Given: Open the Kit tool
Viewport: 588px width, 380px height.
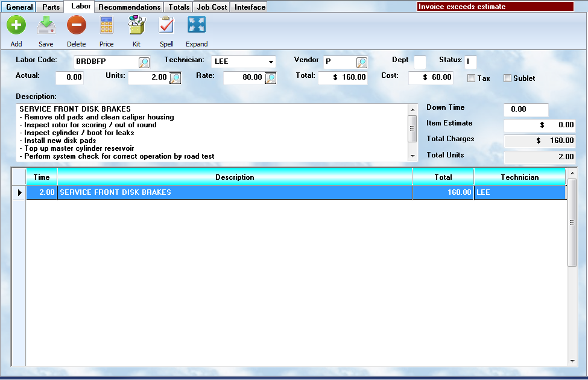Looking at the screenshot, I should tap(137, 25).
